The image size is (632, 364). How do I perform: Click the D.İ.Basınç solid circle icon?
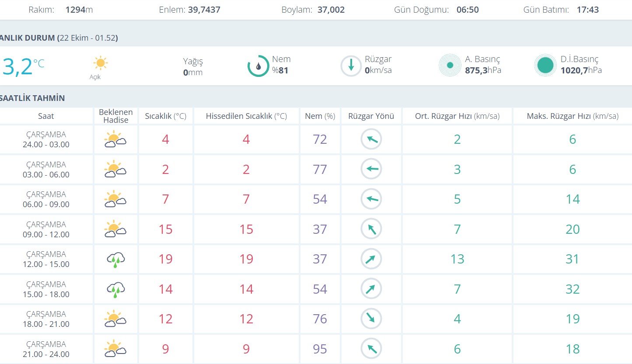(545, 66)
